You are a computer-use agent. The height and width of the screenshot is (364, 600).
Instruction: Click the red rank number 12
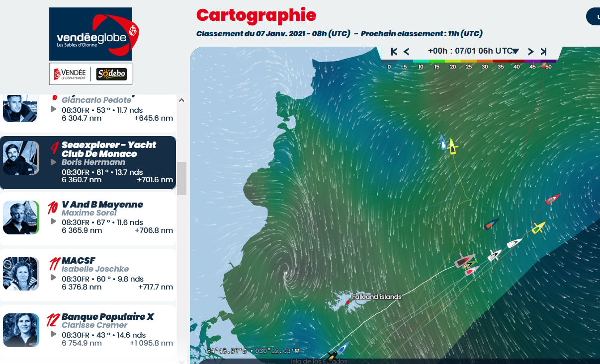53,319
